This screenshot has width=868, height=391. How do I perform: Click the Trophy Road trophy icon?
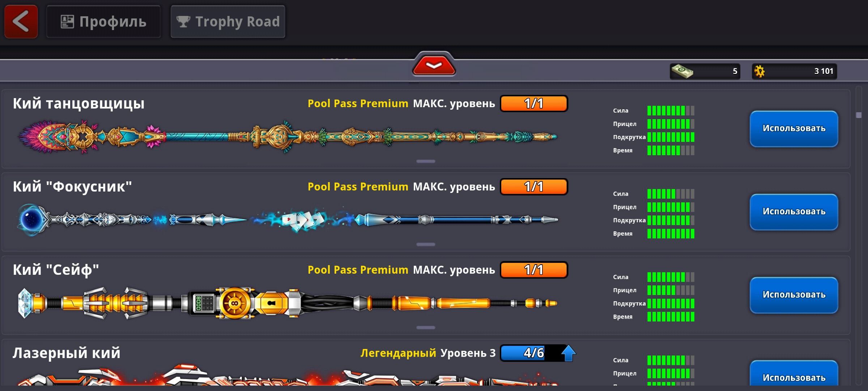click(183, 22)
